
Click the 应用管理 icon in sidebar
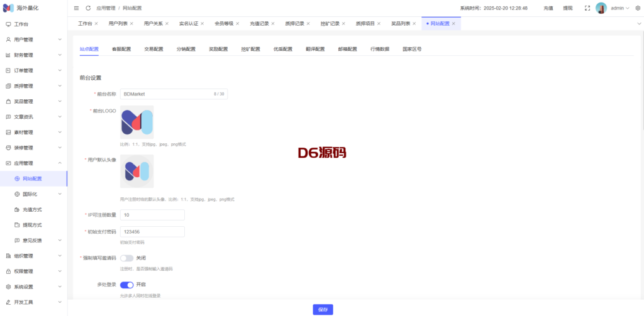click(8, 163)
